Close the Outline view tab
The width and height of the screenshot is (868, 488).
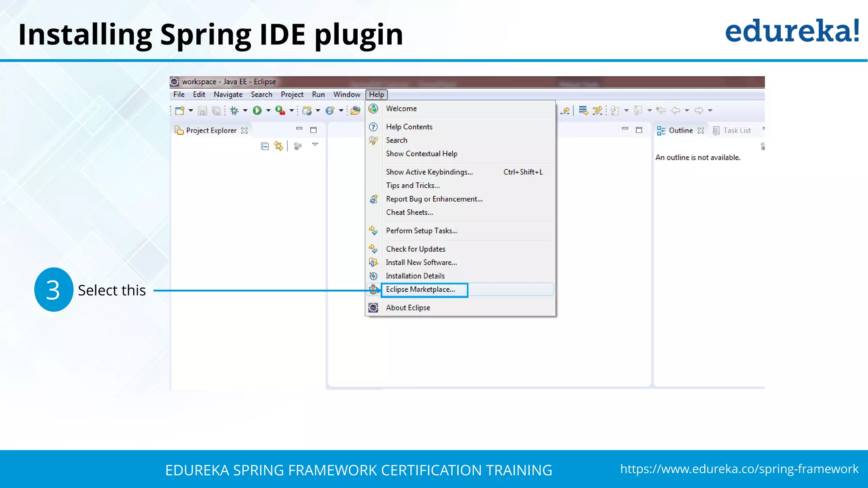(x=701, y=130)
